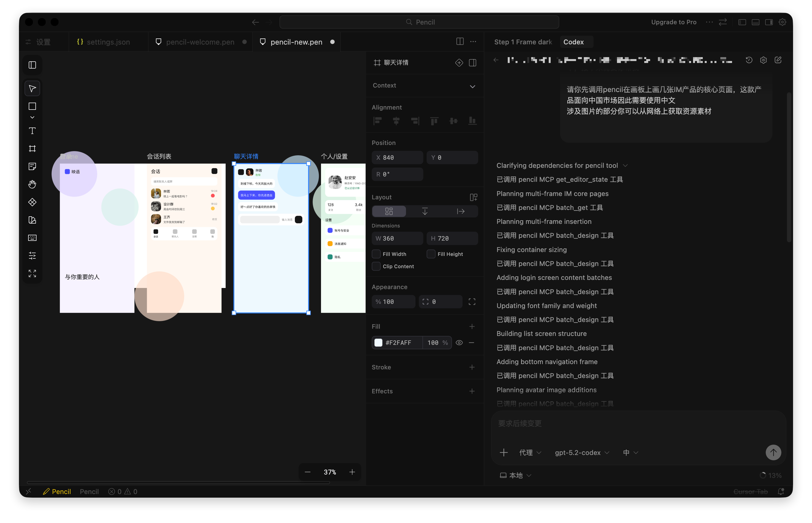Enable the Fill Height checkbox
812x523 pixels.
[x=431, y=254]
